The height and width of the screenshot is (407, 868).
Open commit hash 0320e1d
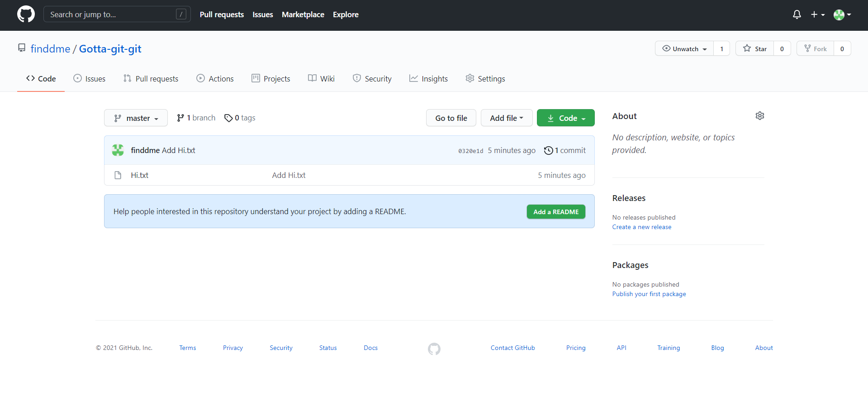coord(470,151)
